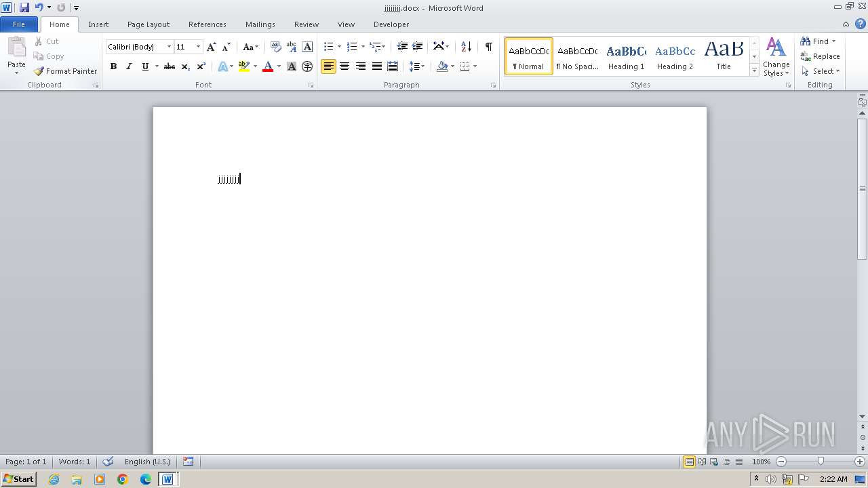Open Word Help question mark icon
868x488 pixels.
861,24
